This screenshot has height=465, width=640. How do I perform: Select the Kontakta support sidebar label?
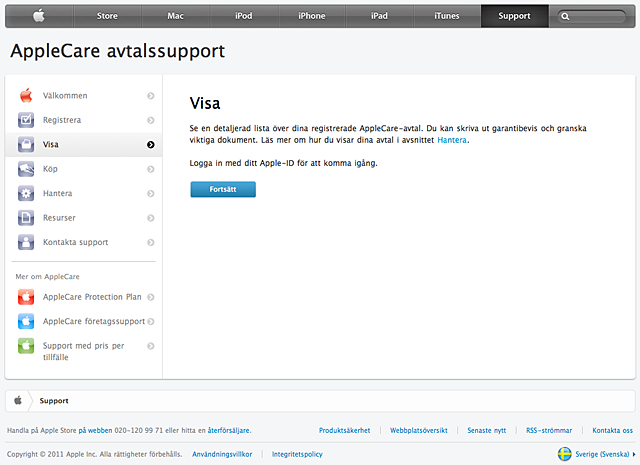tap(76, 243)
